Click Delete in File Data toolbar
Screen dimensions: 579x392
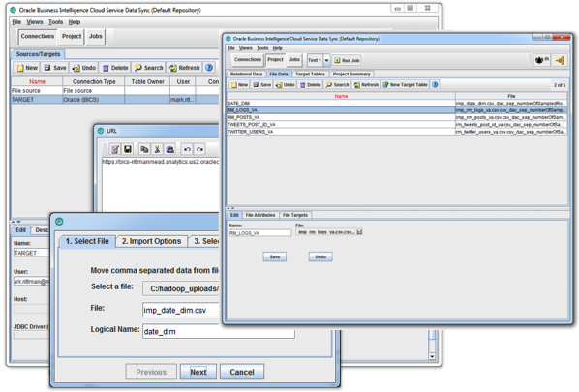(311, 85)
